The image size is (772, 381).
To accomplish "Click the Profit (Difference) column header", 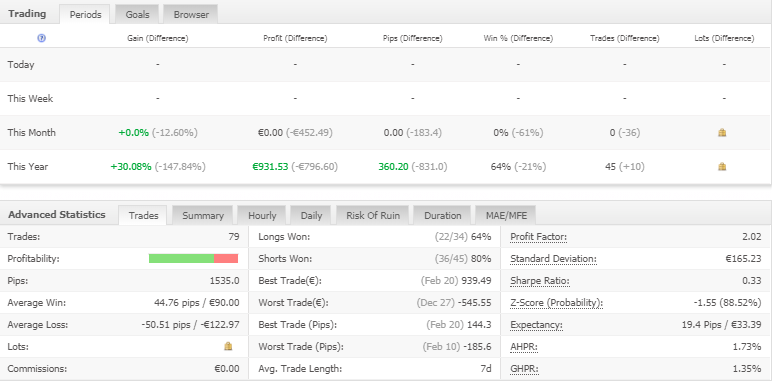I will [x=295, y=38].
